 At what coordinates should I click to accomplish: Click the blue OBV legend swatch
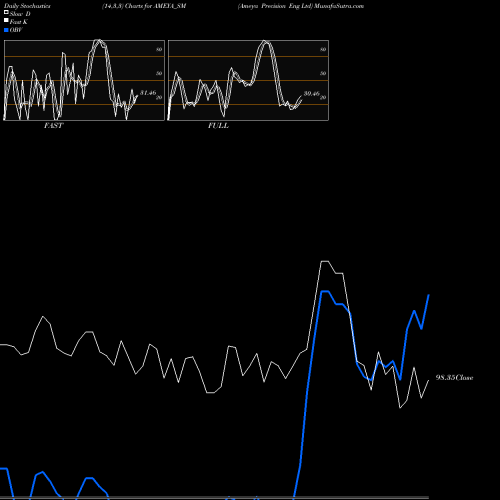pyautogui.click(x=6, y=30)
